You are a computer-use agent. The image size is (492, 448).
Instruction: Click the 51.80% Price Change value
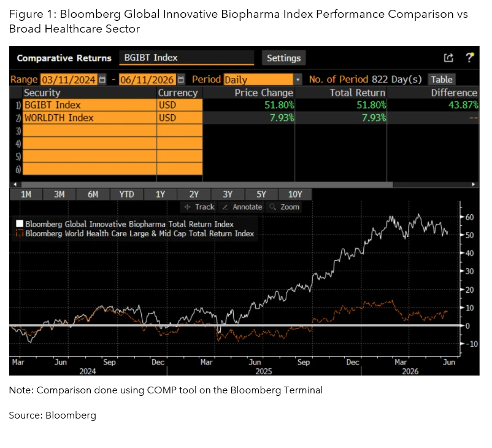pos(279,105)
